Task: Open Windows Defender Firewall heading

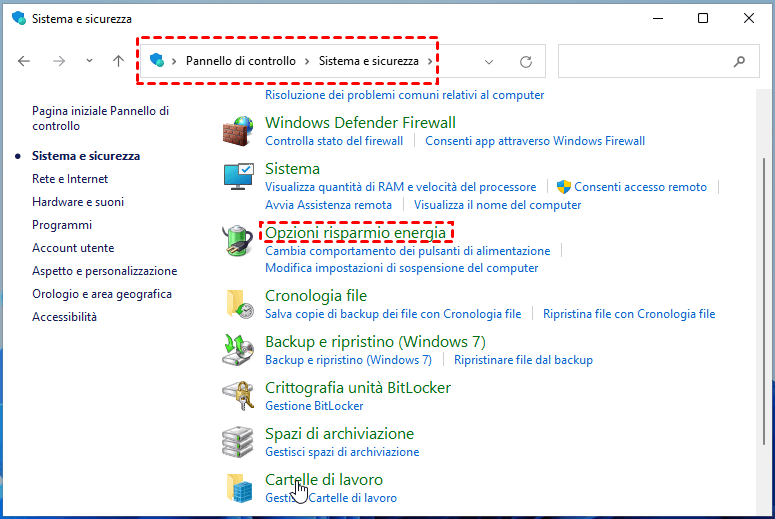Action: click(x=360, y=123)
